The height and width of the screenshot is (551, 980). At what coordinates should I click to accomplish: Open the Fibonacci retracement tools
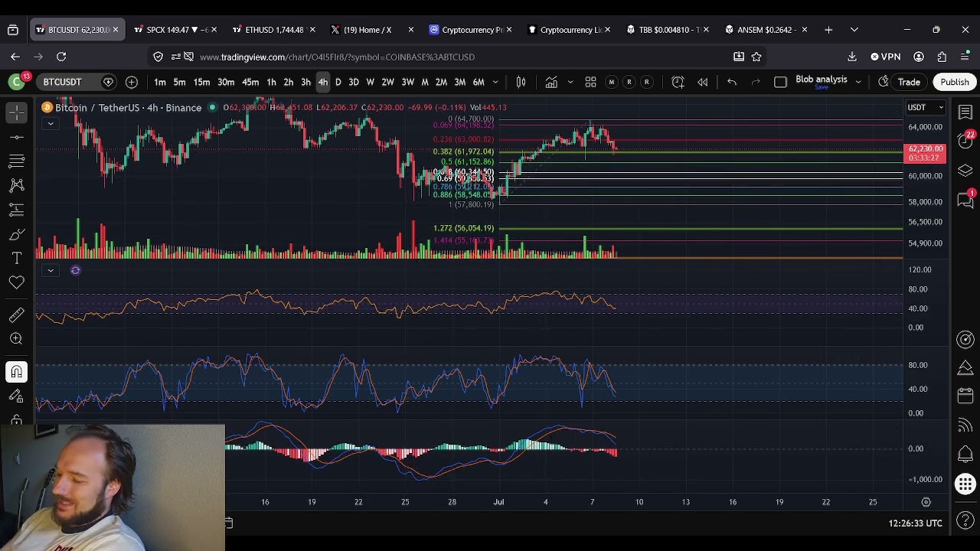(16, 161)
